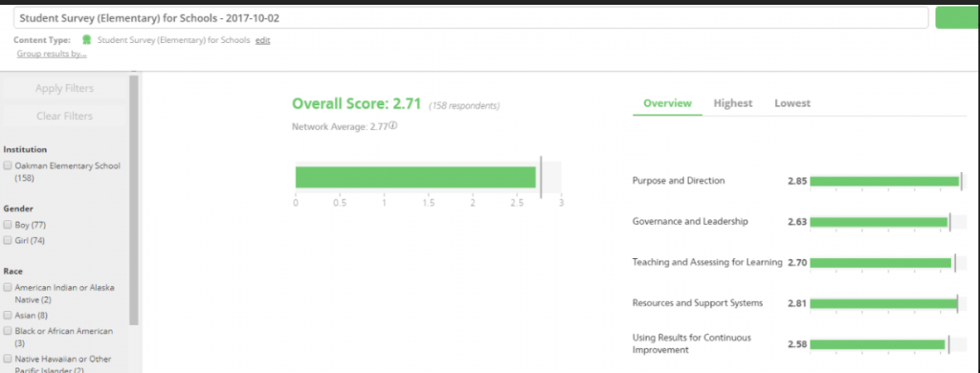Click the 2.81 score value
980x373 pixels.
coord(797,303)
